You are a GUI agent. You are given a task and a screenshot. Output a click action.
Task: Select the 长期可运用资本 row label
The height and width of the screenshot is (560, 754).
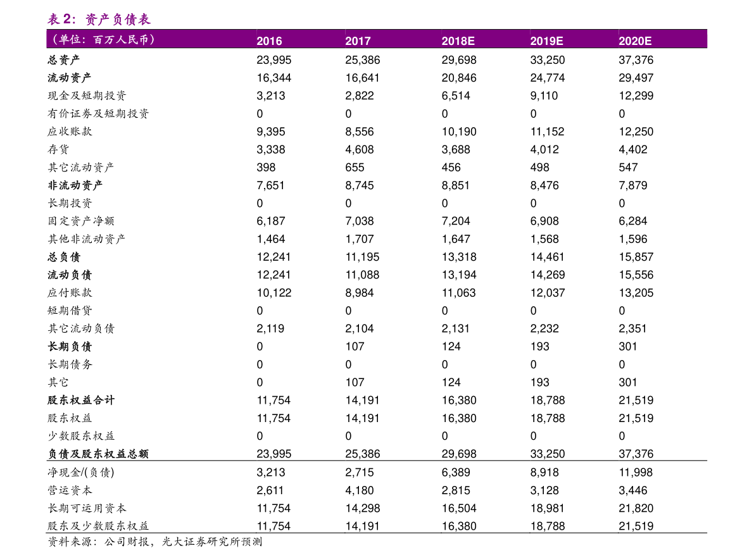tap(87, 508)
